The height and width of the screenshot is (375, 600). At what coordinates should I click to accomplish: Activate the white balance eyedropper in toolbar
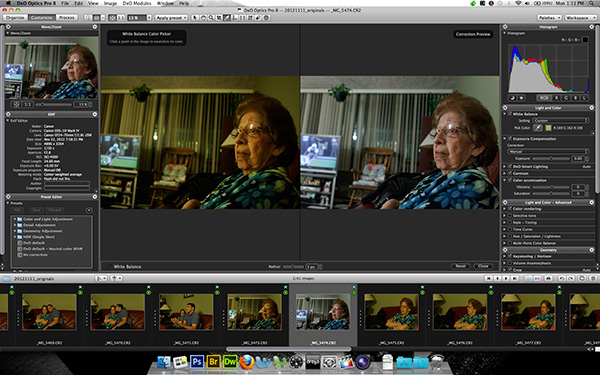[x=227, y=18]
